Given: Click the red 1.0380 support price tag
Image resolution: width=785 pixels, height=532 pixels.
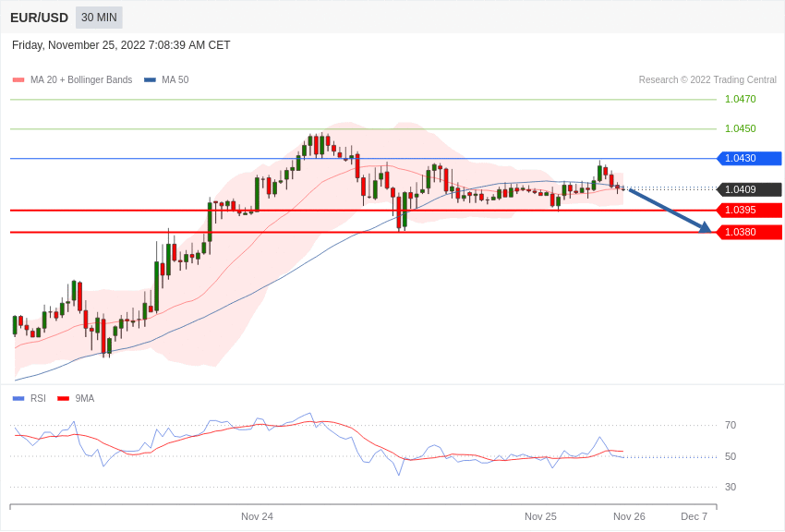Looking at the screenshot, I should (750, 232).
